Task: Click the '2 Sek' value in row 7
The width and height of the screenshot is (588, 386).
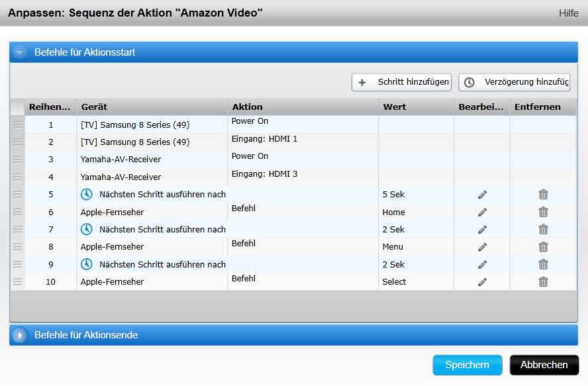Action: (393, 229)
